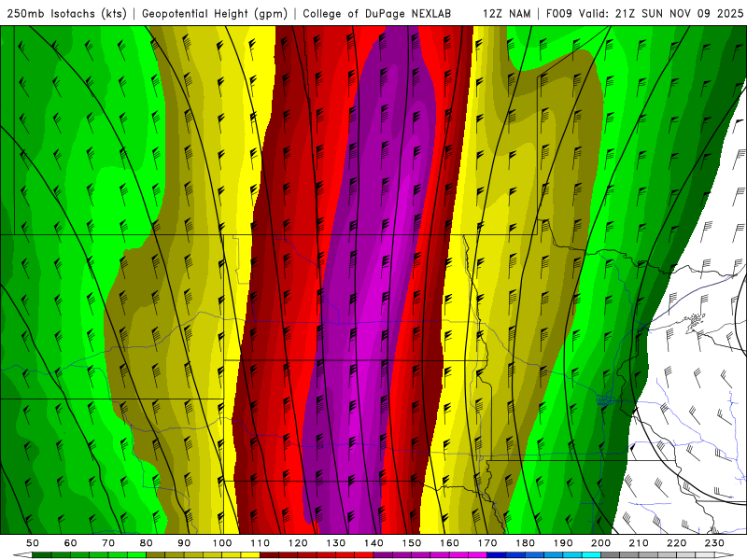The image size is (747, 560).
Task: Click the '250mb Isotachs (kts)' title text
Action: [x=67, y=13]
